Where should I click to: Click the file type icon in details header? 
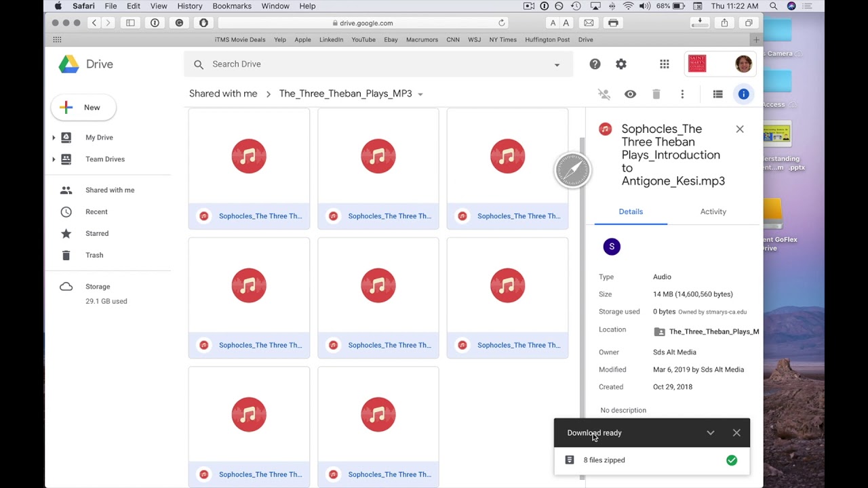pyautogui.click(x=606, y=129)
